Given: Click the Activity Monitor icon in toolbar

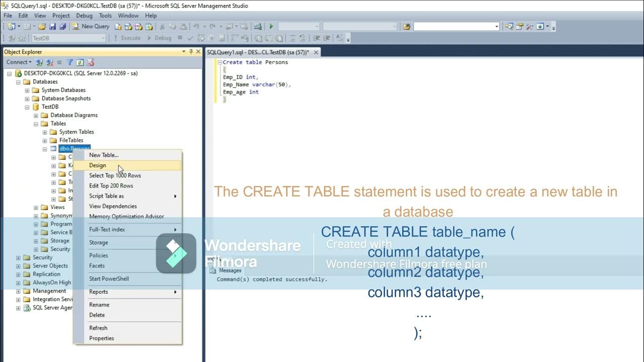Looking at the screenshot, I should [258, 26].
